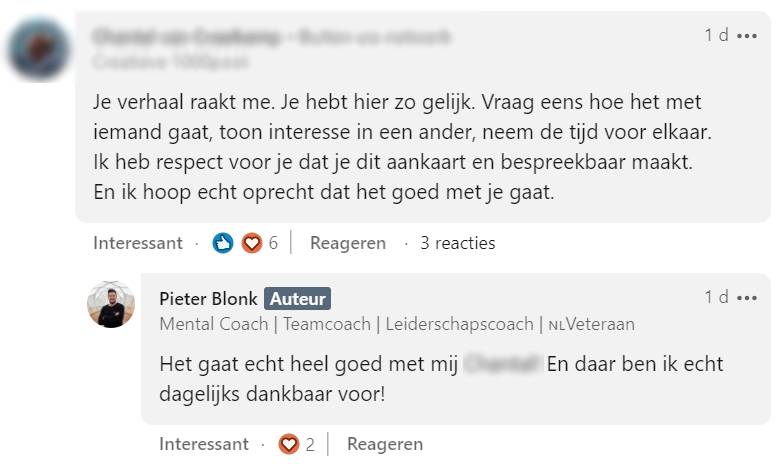This screenshot has width=782, height=472.
Task: Click "Reageren" under the top comment
Action: click(347, 243)
